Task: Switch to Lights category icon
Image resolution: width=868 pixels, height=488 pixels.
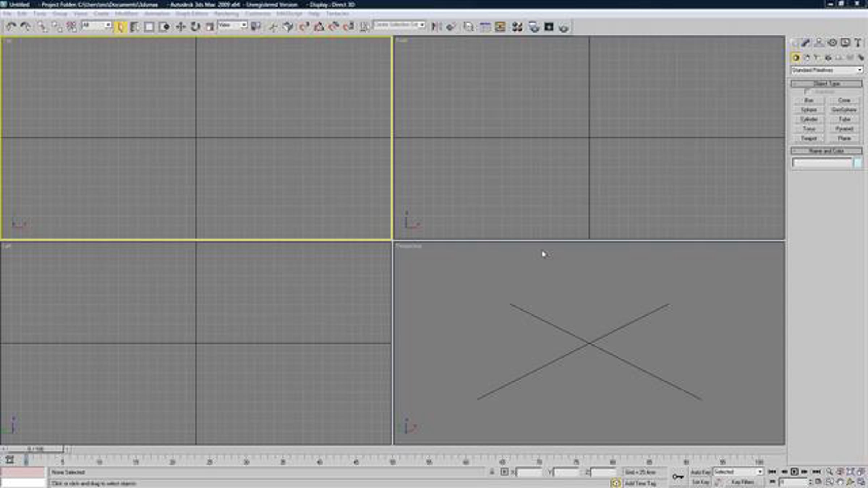Action: click(817, 57)
